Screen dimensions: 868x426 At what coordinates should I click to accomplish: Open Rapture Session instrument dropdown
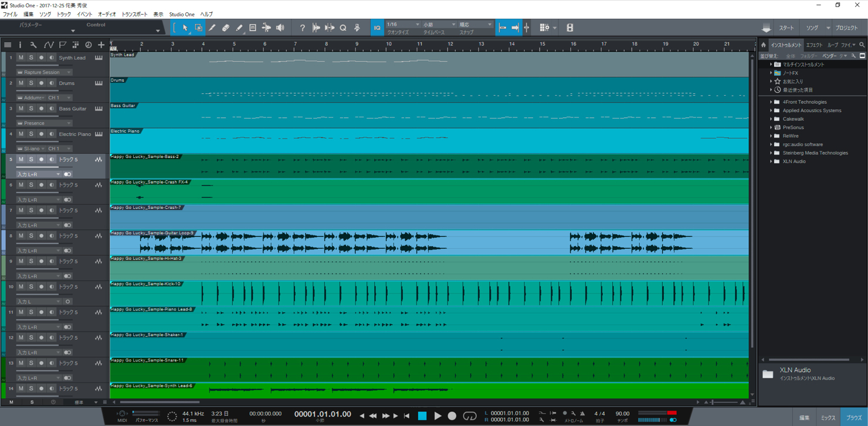(x=44, y=72)
